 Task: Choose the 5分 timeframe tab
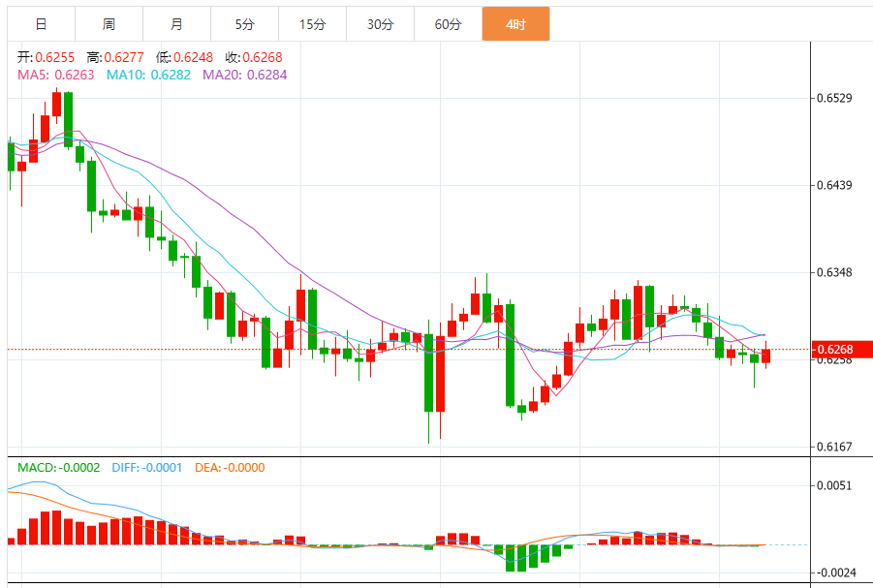point(244,24)
